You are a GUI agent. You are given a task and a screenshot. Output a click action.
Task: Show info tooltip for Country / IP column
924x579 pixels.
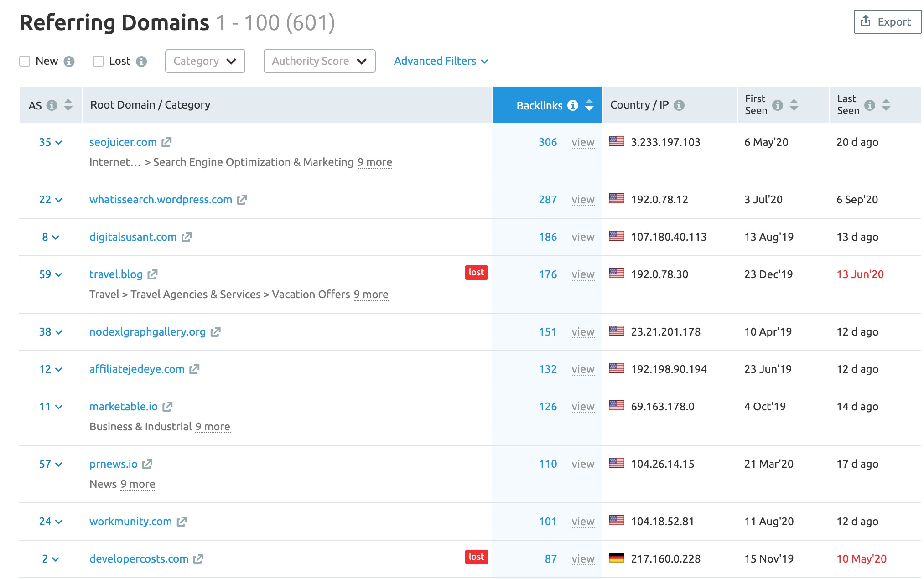[679, 105]
